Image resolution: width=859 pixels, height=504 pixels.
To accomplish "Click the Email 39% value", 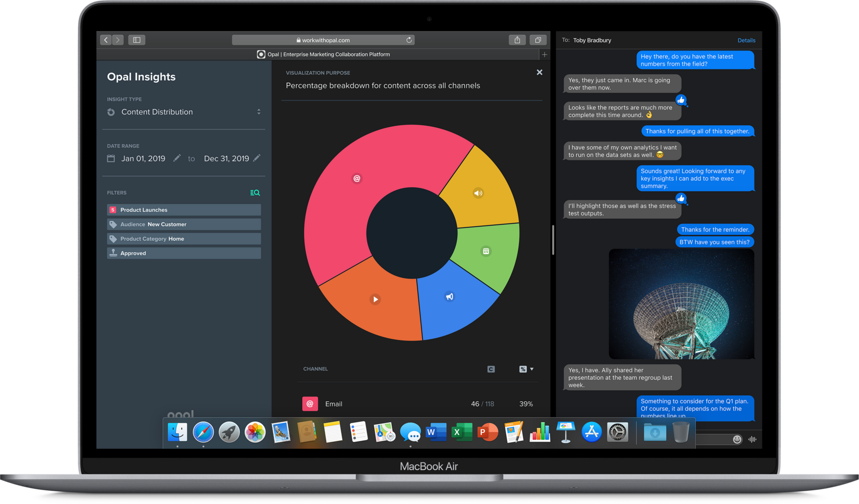I will tap(526, 404).
